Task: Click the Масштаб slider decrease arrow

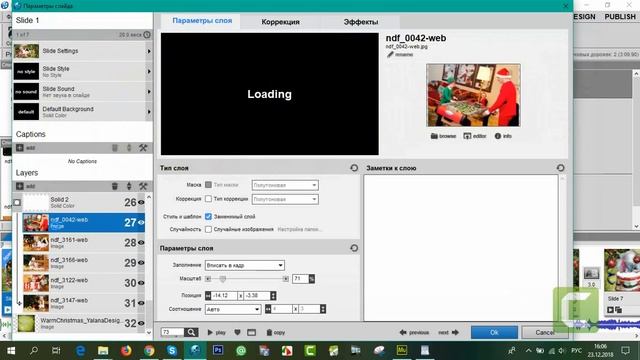Action: 208,279
